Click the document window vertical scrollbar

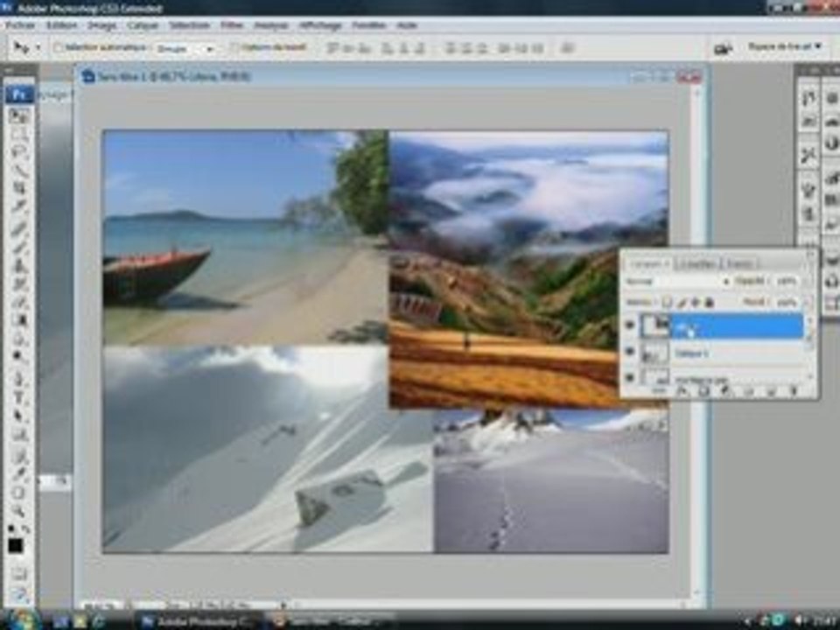coord(696,343)
